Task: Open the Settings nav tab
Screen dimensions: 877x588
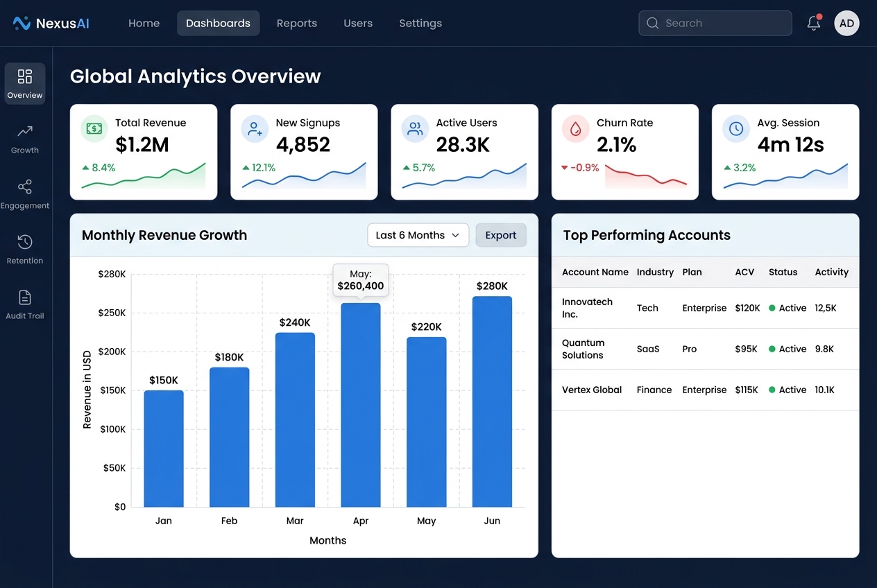Action: point(420,23)
